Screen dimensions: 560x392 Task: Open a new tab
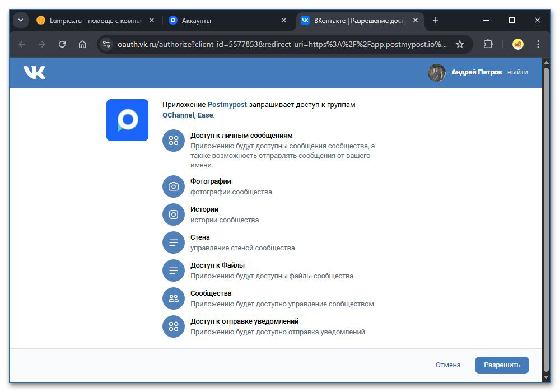coord(435,20)
